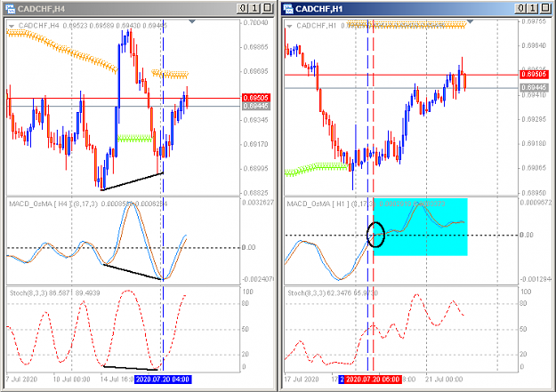556x392 pixels.
Task: Expand the H4 chart one-click trading arrow
Action: (x=12, y=26)
